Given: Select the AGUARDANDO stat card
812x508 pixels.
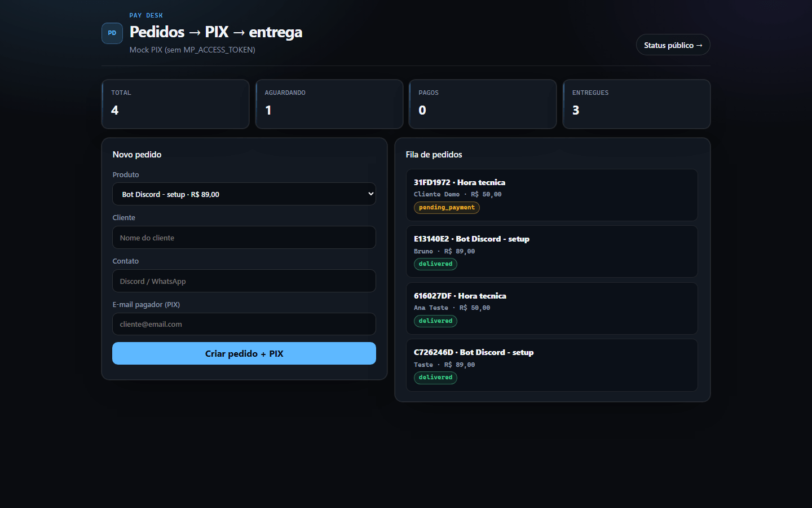Looking at the screenshot, I should (x=329, y=104).
